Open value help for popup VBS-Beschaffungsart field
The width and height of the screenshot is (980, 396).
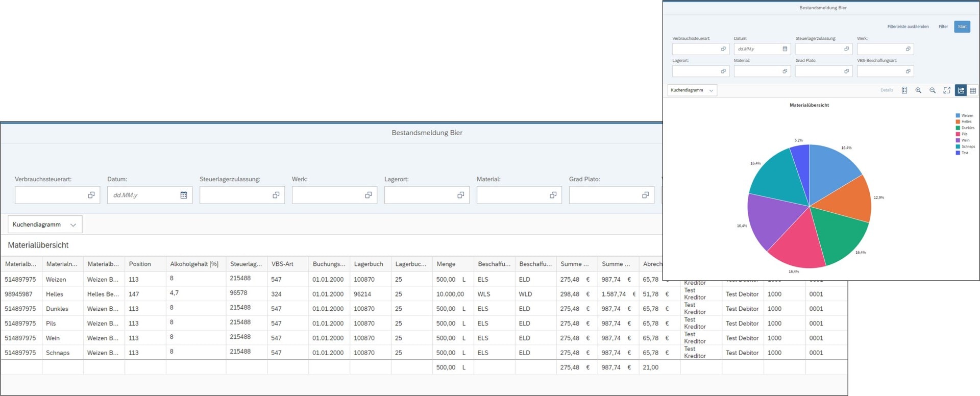coord(908,71)
